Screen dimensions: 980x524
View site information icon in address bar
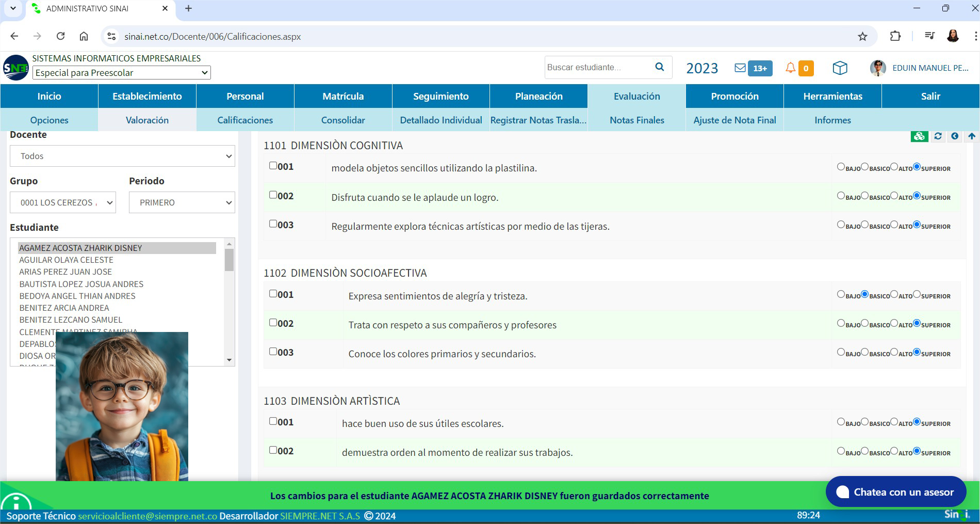tap(111, 36)
